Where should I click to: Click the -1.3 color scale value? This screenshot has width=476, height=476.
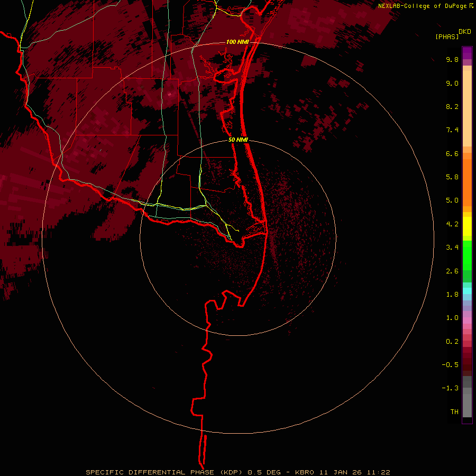(x=450, y=388)
